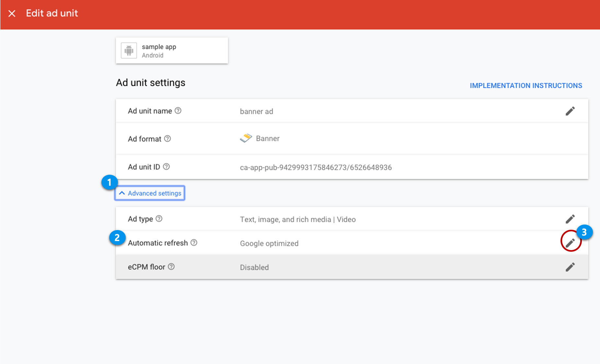Open help for Ad unit name
Screen dimensions: 600x364
click(178, 111)
